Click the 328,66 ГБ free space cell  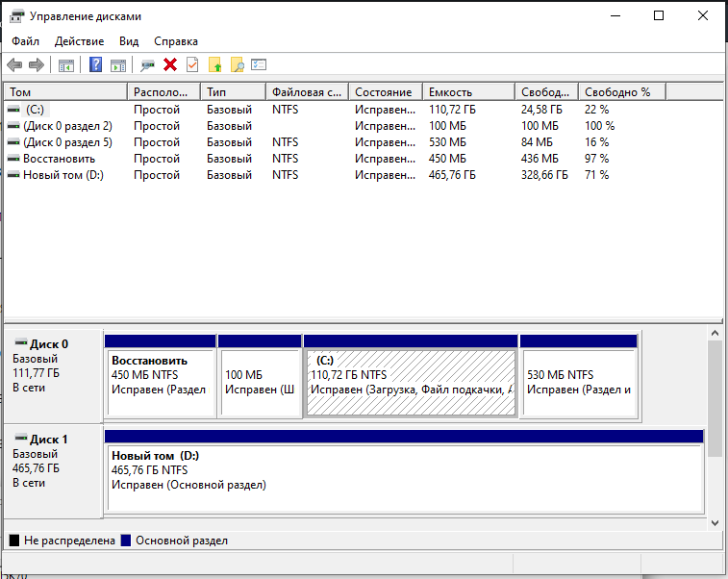coord(544,175)
